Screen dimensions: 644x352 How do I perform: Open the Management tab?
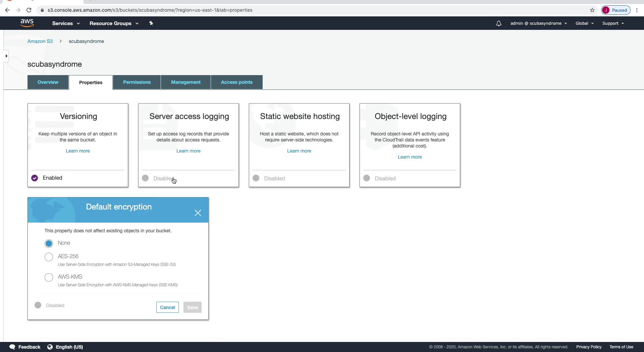[186, 82]
